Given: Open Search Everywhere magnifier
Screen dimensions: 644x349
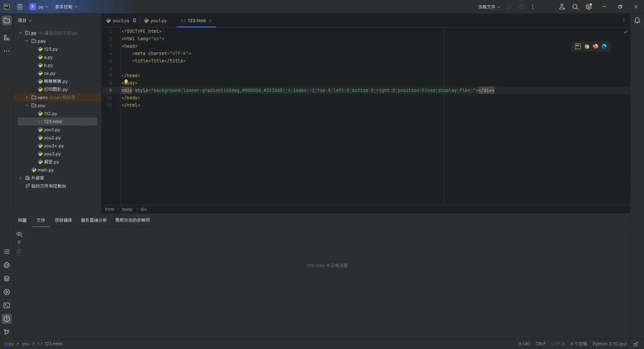Looking at the screenshot, I should pyautogui.click(x=575, y=7).
